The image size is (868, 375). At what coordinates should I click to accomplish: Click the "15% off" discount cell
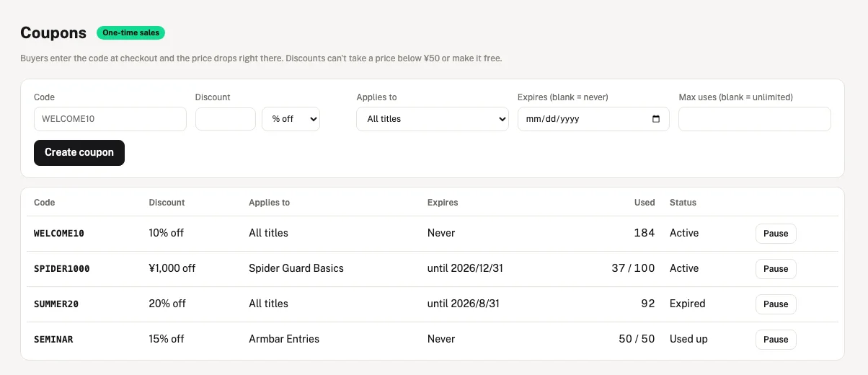[167, 339]
